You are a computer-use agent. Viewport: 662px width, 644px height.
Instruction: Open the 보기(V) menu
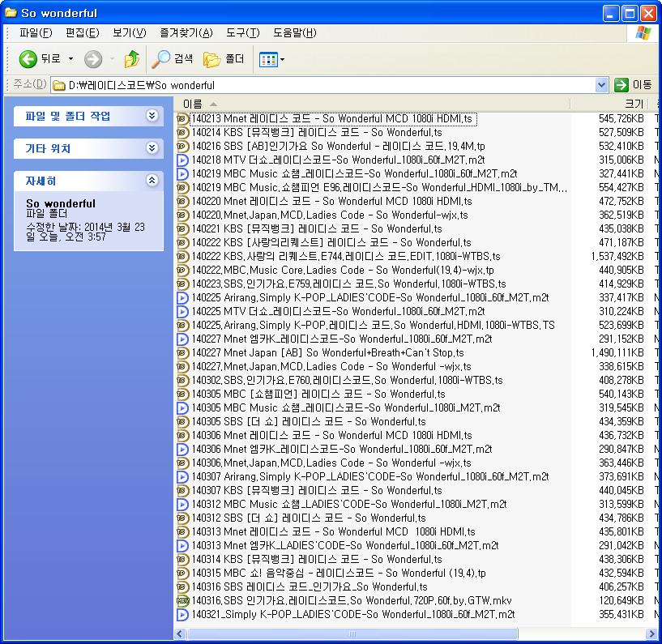(x=129, y=33)
